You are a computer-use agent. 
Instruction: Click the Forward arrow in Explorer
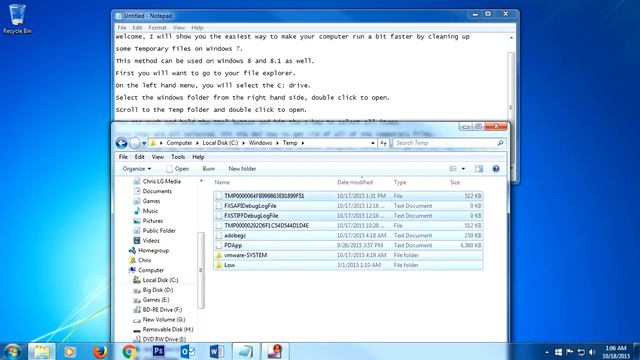point(134,143)
